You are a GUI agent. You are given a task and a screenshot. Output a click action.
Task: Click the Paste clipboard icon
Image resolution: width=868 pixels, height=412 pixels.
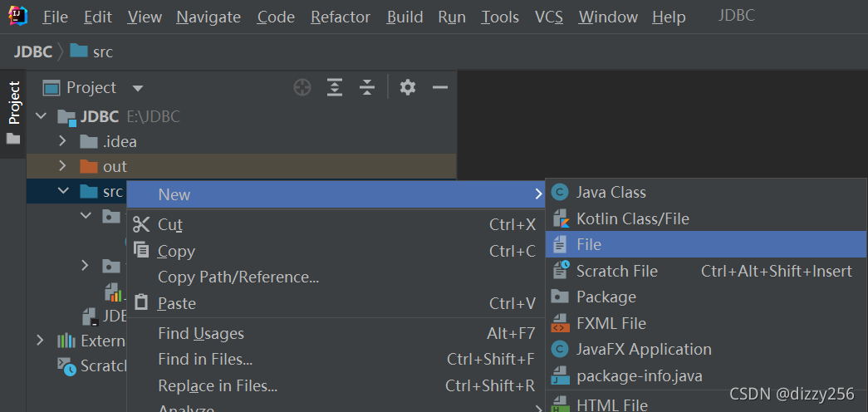click(x=142, y=302)
